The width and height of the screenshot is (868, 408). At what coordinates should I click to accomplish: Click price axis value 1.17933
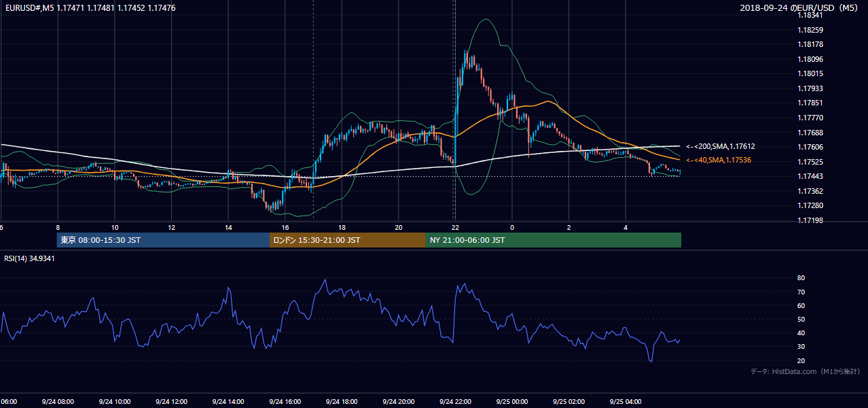[810, 88]
